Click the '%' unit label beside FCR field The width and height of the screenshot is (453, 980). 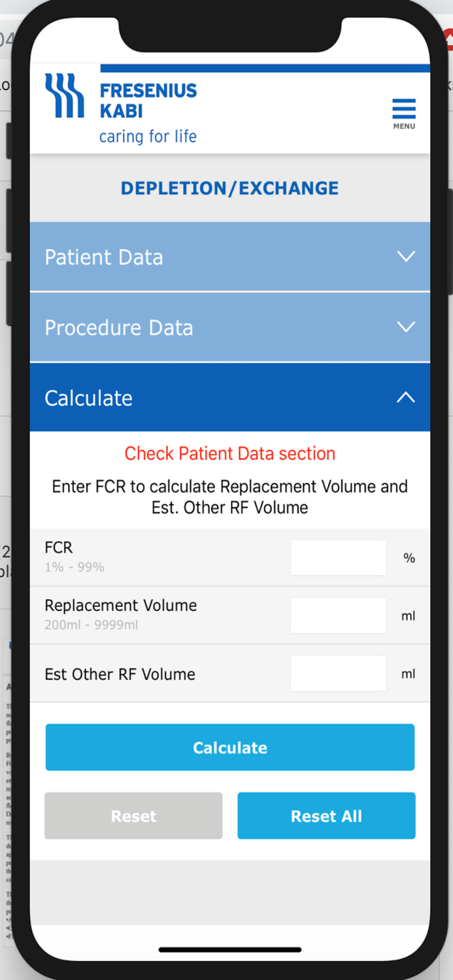409,557
